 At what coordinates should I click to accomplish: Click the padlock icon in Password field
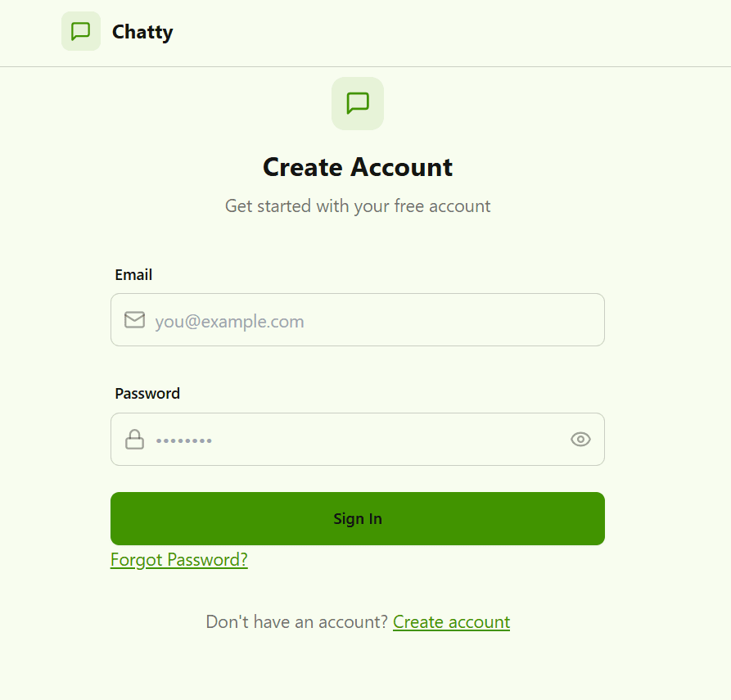tap(134, 440)
